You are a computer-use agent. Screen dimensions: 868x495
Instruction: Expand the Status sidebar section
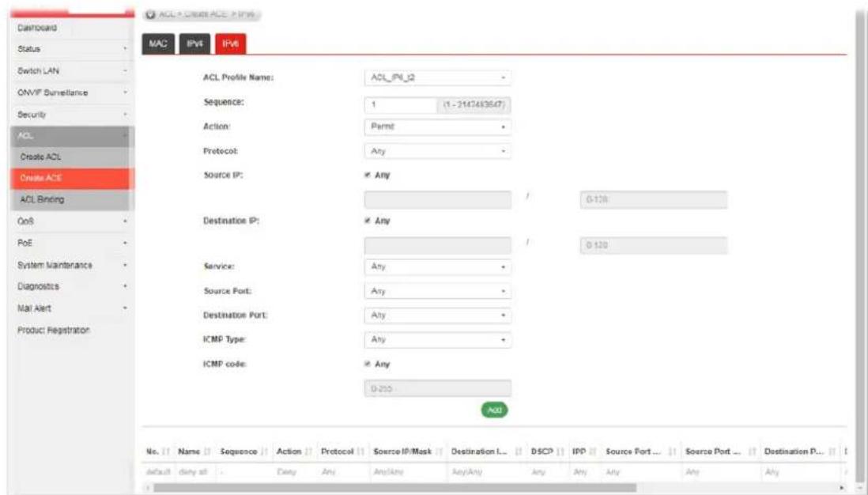click(x=71, y=49)
